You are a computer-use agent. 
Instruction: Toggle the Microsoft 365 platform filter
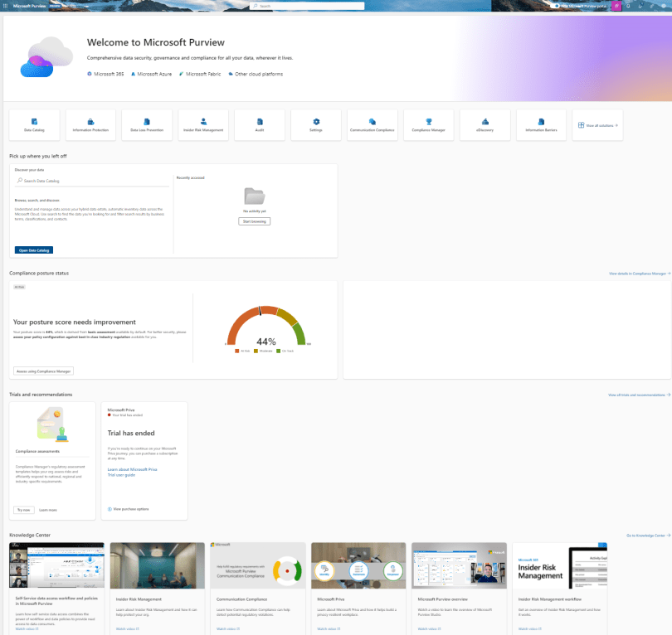(108, 74)
